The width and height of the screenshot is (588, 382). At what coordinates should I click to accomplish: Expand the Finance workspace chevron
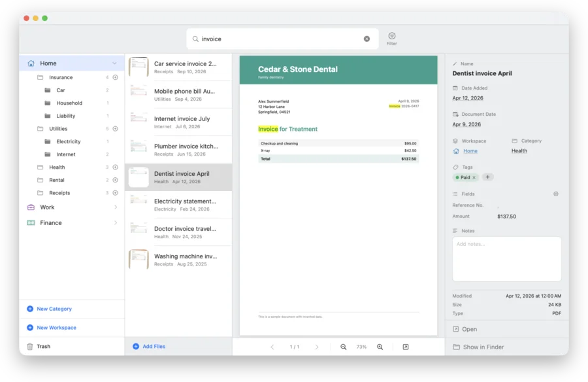116,223
